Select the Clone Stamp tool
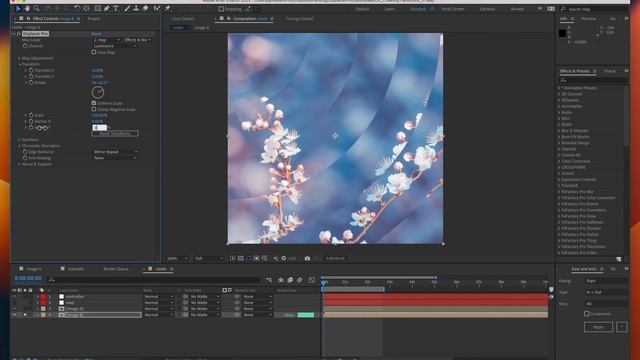This screenshot has width=640, height=360. (136, 9)
